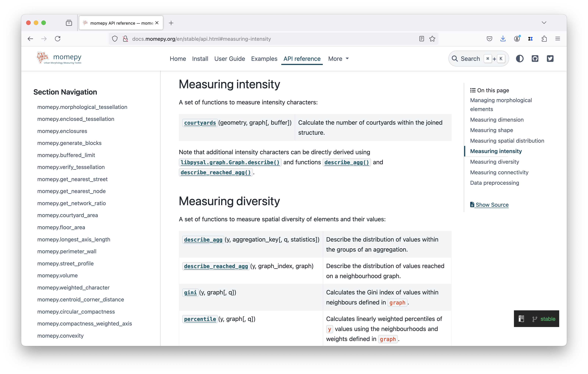Jump to Measuring connectivity section
The image size is (588, 374).
(499, 172)
